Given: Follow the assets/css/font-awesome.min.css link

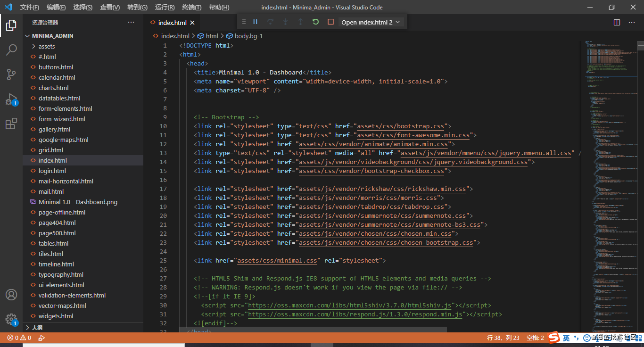Looking at the screenshot, I should (413, 135).
